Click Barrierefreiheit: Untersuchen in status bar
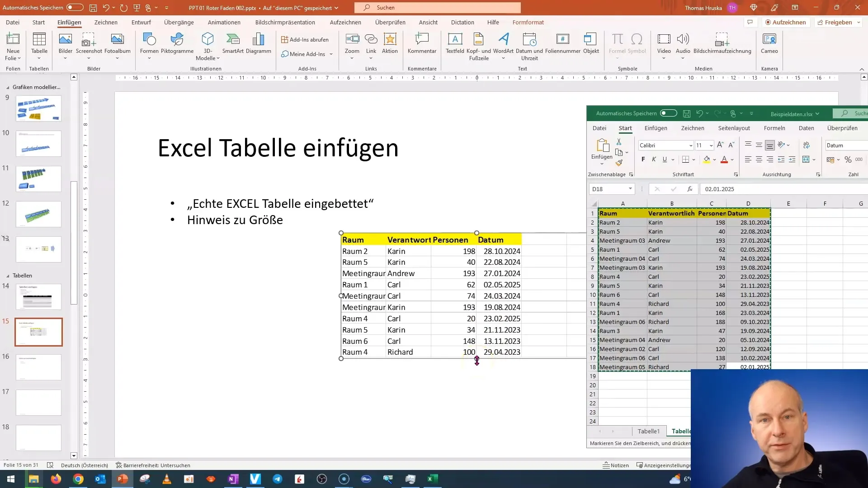 [153, 465]
